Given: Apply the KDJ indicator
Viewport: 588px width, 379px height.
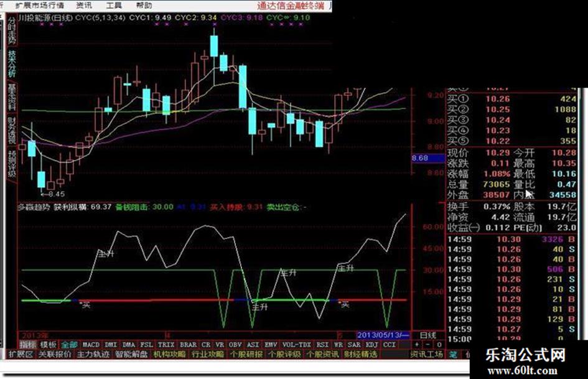Looking at the screenshot, I should coord(371,345).
